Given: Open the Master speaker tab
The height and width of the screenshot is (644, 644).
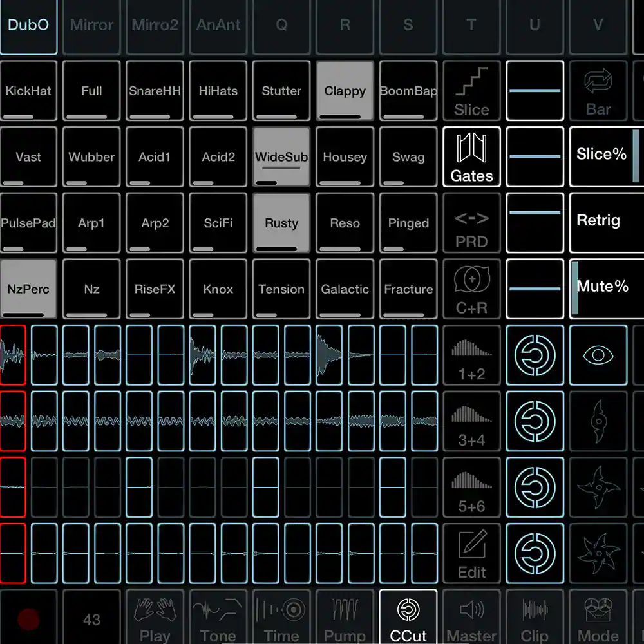Looking at the screenshot, I should 471,618.
